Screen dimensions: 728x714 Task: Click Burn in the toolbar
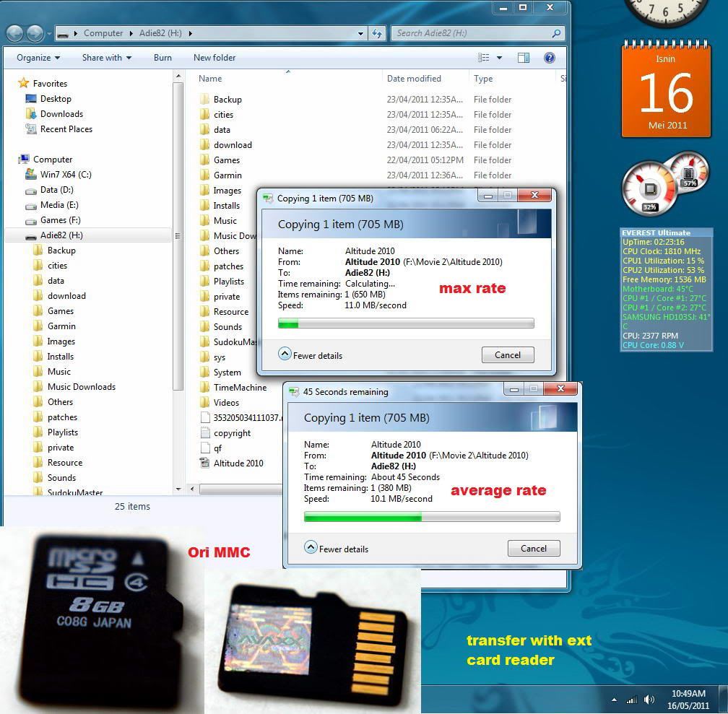[x=162, y=58]
